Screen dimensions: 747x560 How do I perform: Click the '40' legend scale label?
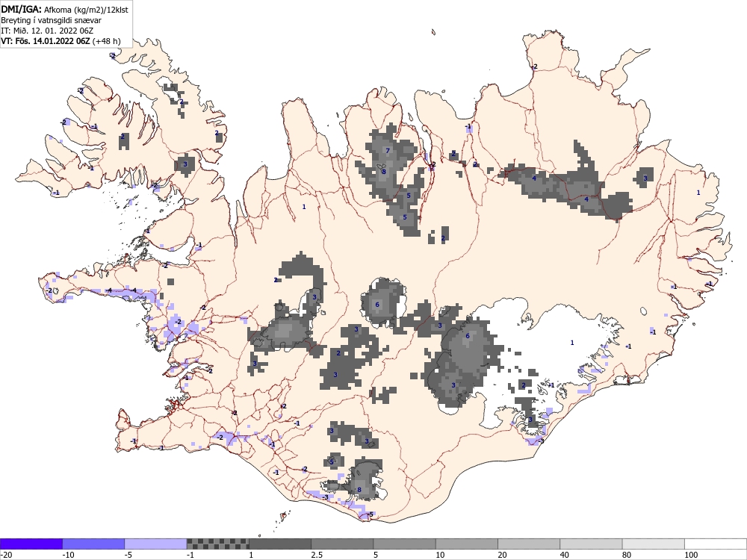(565, 555)
